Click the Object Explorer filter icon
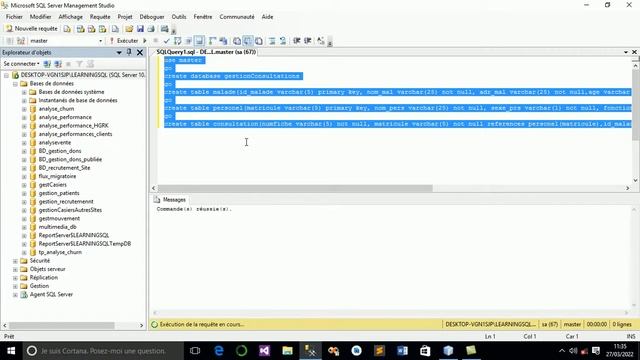 coord(80,64)
